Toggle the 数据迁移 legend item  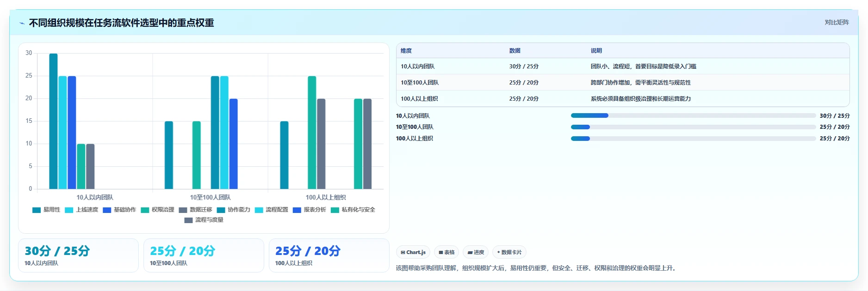tap(195, 210)
